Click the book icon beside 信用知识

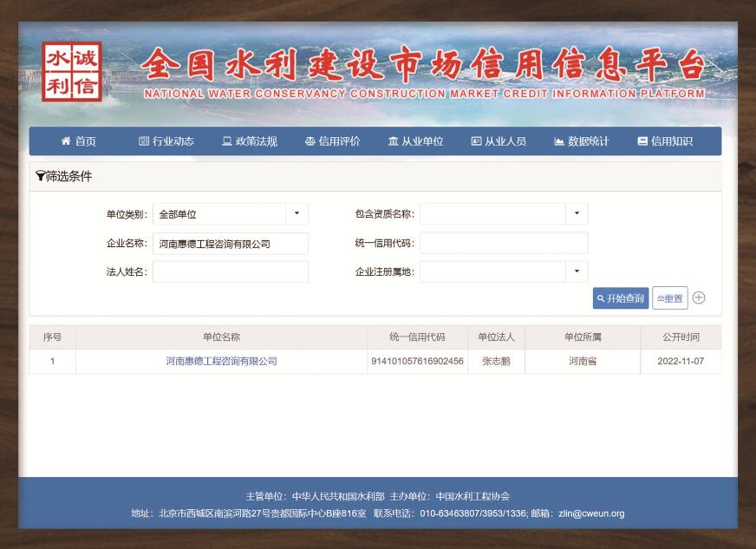pos(642,141)
